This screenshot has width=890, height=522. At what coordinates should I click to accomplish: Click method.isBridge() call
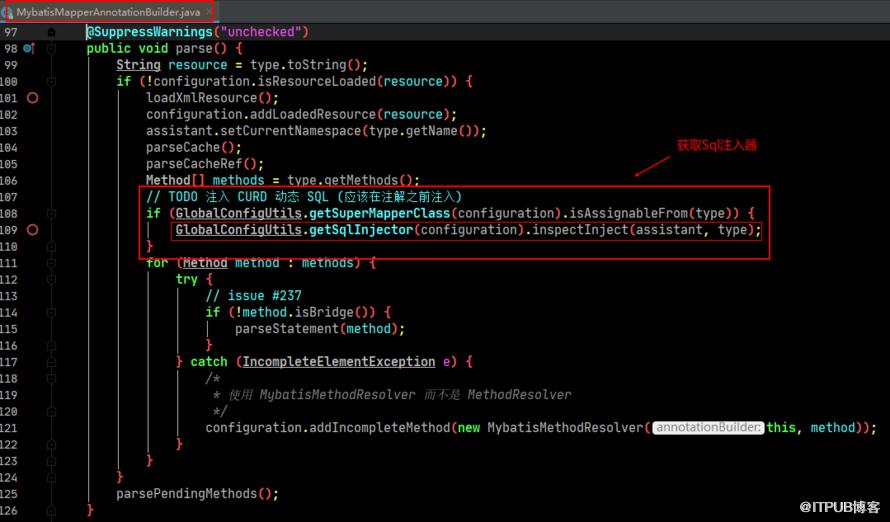[310, 312]
